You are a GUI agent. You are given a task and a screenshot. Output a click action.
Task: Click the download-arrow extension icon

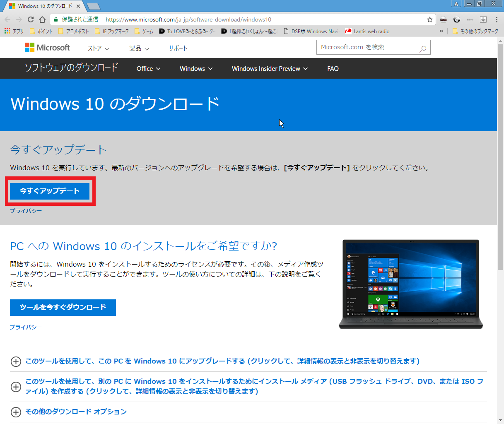point(483,19)
